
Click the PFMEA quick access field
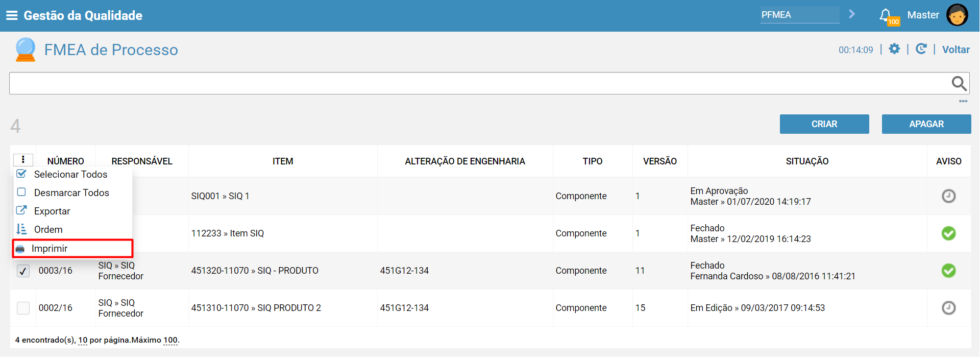(x=800, y=15)
